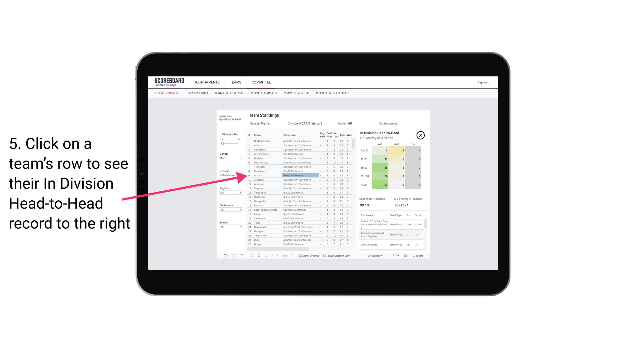Click the Save Custom View icon
This screenshot has width=644, height=346.
325,256
